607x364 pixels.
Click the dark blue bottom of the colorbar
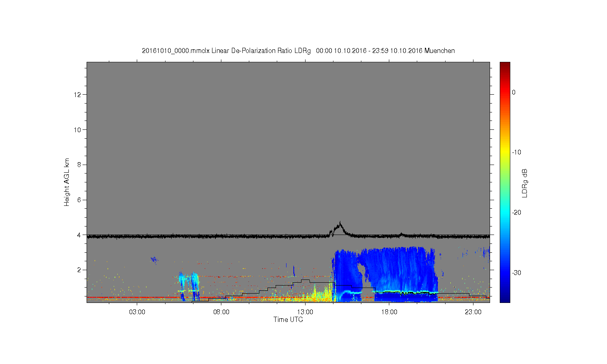coord(505,298)
